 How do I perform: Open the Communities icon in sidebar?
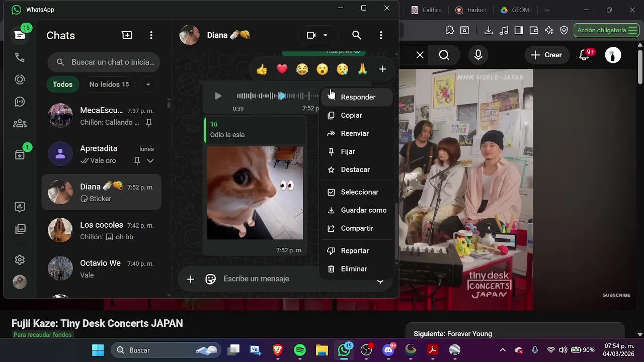(20, 123)
